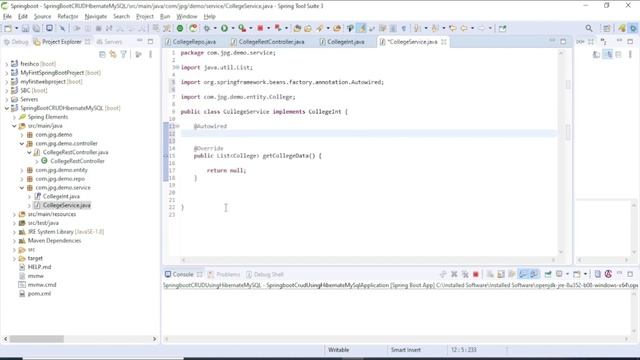
Task: Click Project Explorer View Menu dots
Action: pyautogui.click(x=150, y=54)
